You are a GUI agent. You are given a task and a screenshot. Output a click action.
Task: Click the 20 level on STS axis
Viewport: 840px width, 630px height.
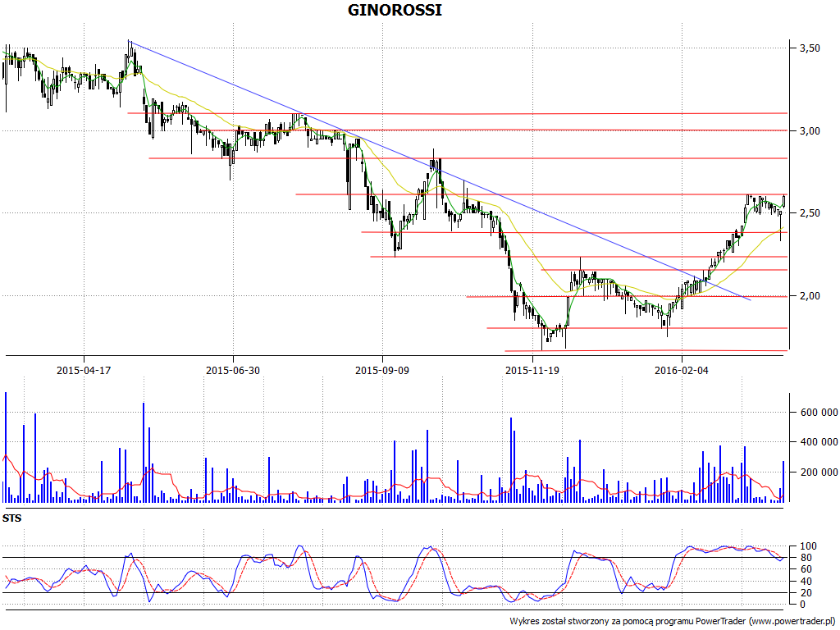(806, 593)
